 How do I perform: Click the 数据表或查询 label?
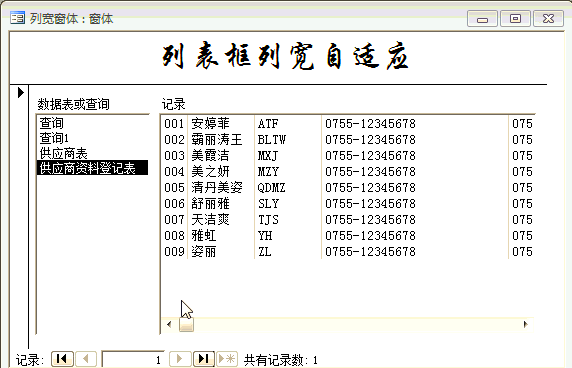pos(73,104)
